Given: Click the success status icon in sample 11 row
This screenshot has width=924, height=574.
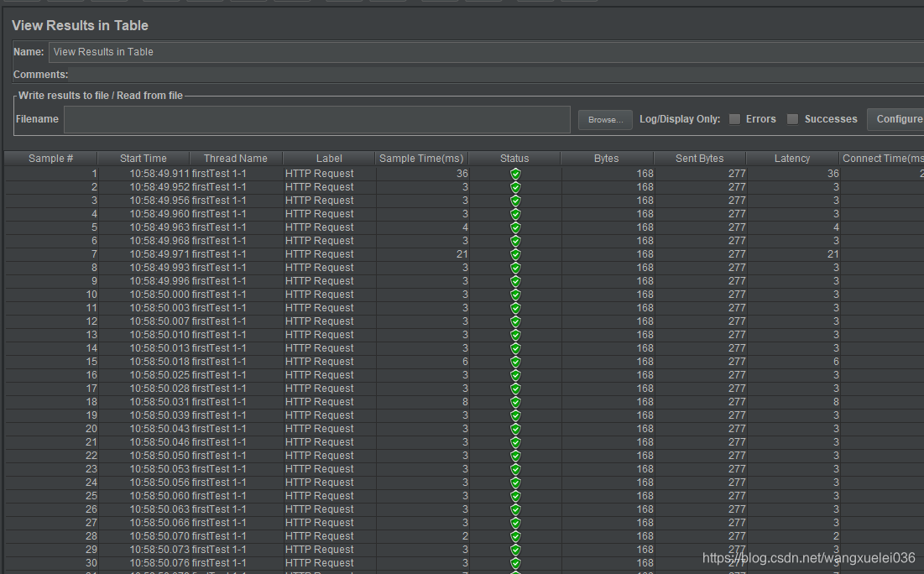Looking at the screenshot, I should (515, 308).
